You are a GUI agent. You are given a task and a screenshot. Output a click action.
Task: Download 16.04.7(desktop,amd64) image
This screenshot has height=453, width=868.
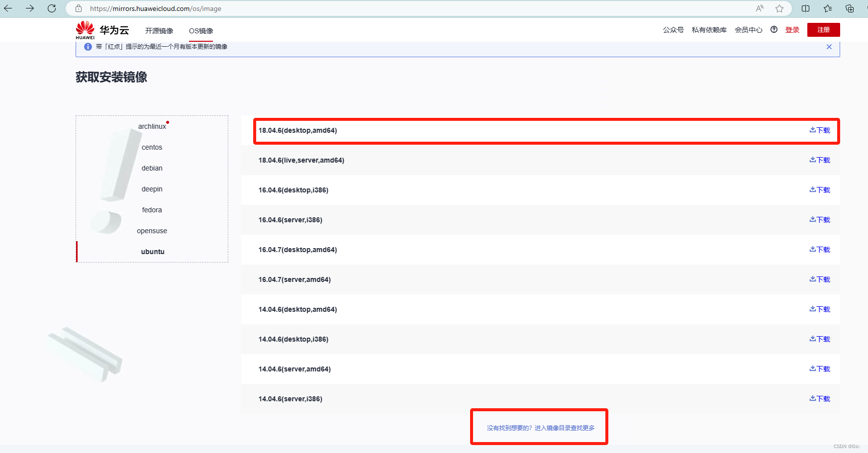(x=820, y=250)
